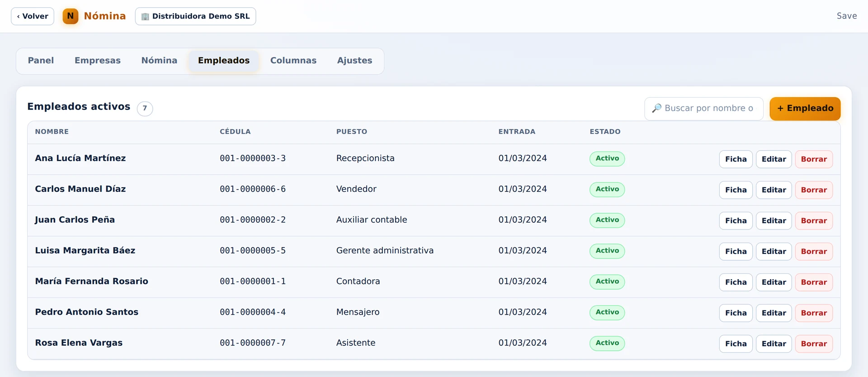Open Ficha for Luisa Margarita Báez
Screen dimensions: 868x377
736,252
